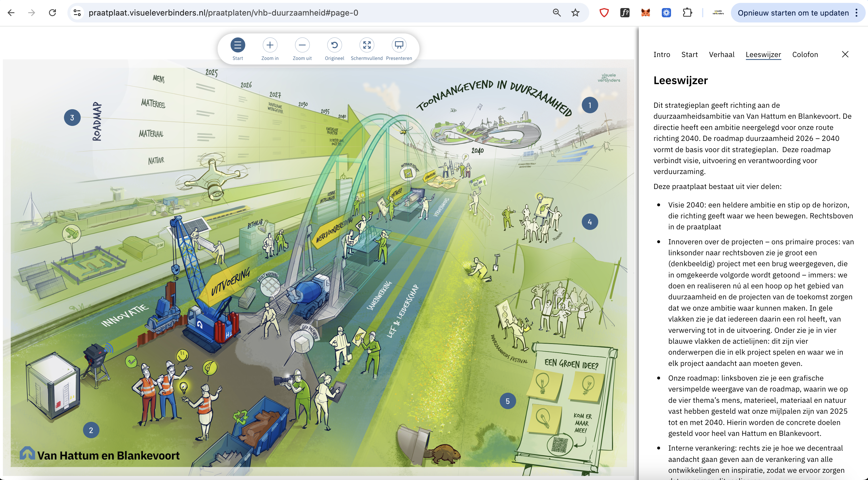Image resolution: width=868 pixels, height=480 pixels.
Task: Reload the page
Action: click(x=53, y=13)
